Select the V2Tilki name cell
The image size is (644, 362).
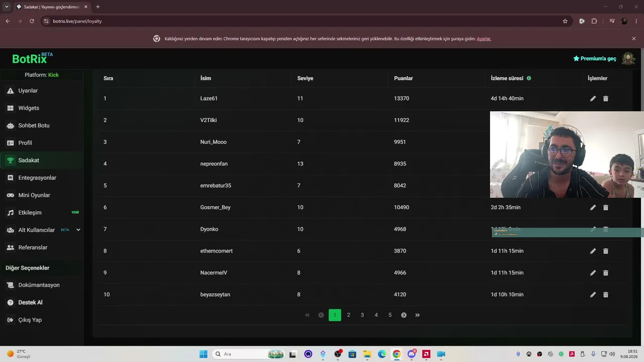point(208,120)
